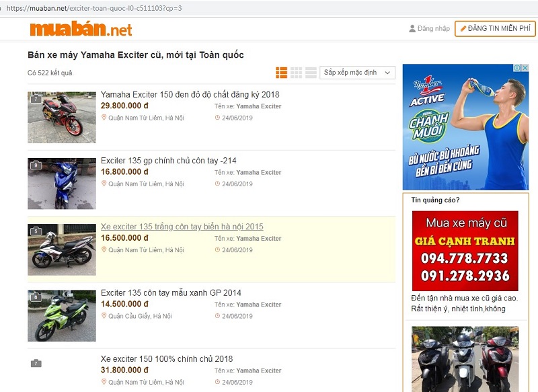Click location pin for Exciter 150 đen đỏ listing
The image size is (538, 392).
[104, 118]
